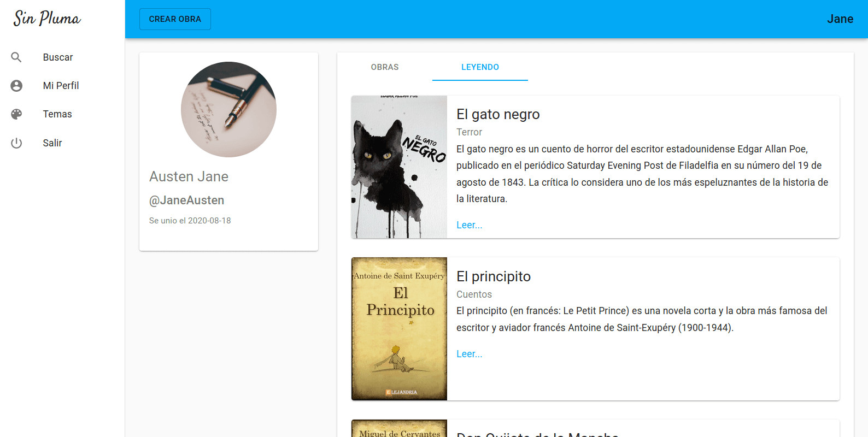
Task: Click the Cuentos genre label
Action: pos(474,294)
